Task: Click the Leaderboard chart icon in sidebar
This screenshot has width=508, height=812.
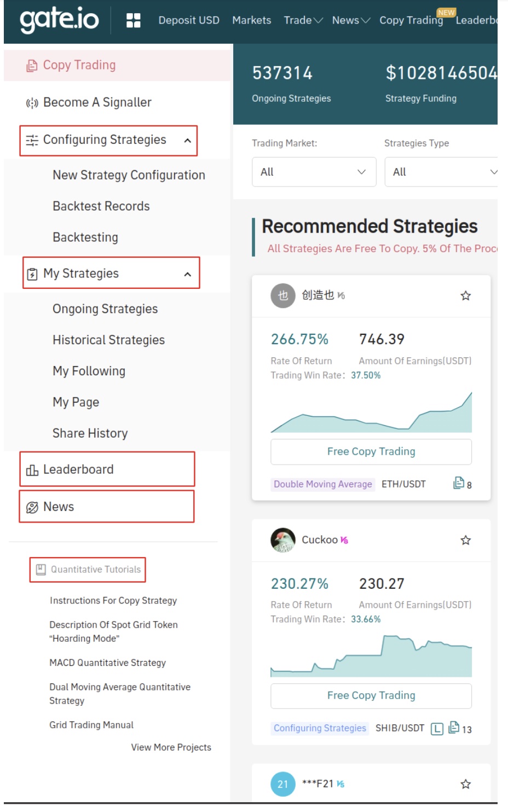Action: point(32,470)
